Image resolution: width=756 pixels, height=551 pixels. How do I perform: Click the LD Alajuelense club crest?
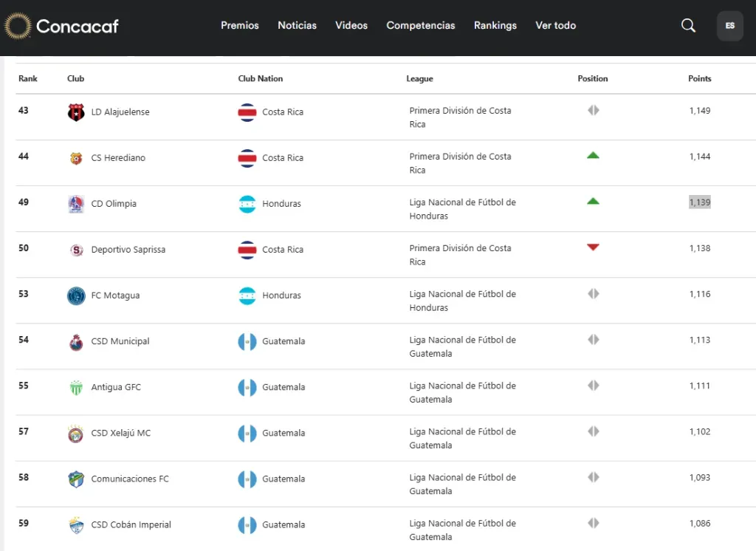[x=76, y=112]
